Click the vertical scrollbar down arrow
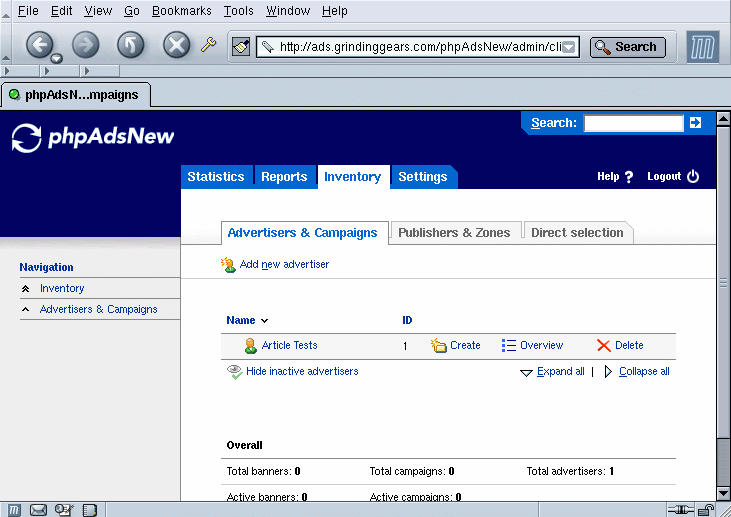The height and width of the screenshot is (517, 731). (x=723, y=493)
